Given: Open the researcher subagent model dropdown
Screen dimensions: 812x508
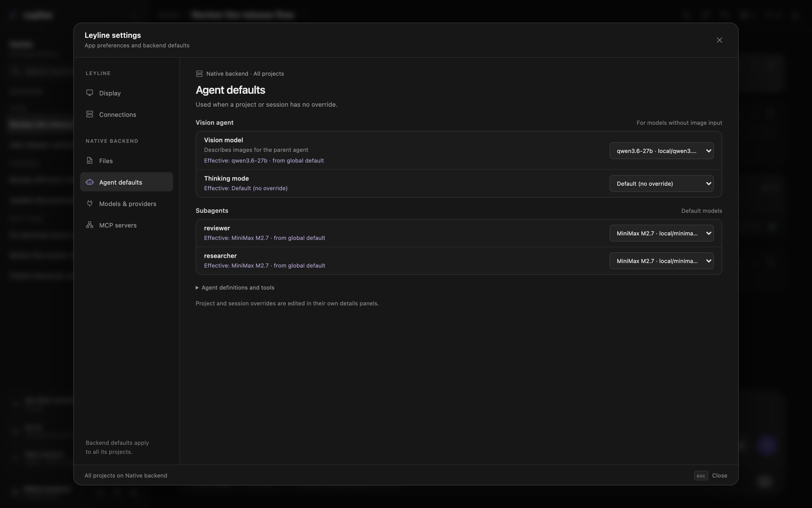Looking at the screenshot, I should pyautogui.click(x=661, y=261).
